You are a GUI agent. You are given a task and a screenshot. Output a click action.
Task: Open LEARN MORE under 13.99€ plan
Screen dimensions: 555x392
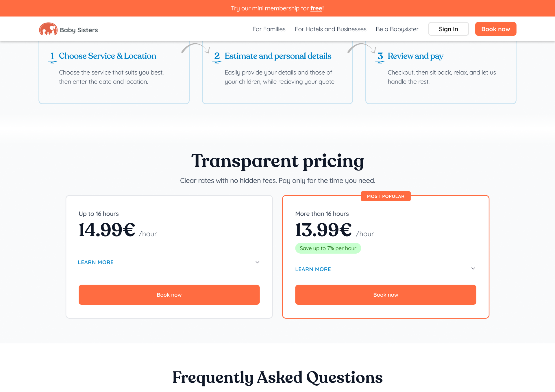pos(313,269)
